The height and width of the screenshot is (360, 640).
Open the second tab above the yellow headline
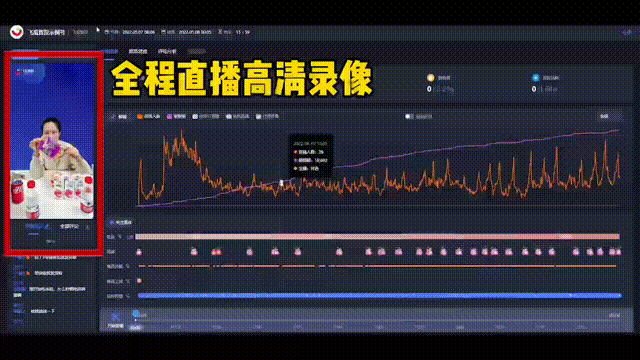138,51
